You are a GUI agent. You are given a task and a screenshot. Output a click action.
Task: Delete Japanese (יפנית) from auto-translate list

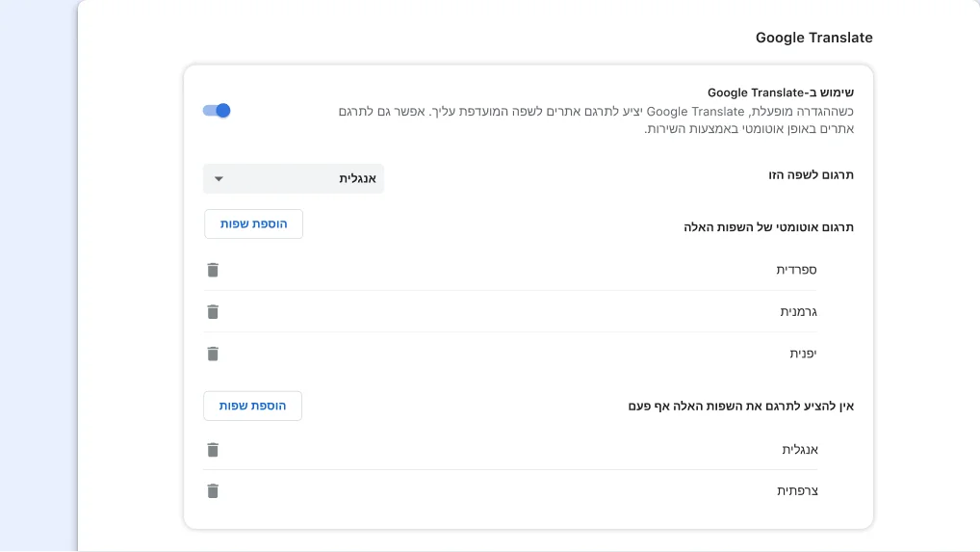click(x=213, y=354)
